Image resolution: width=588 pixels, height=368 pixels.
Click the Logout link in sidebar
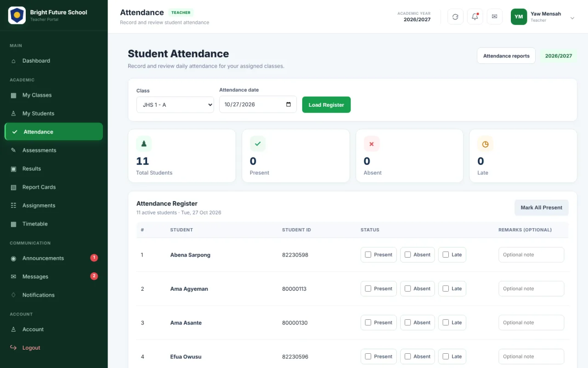(x=54, y=348)
